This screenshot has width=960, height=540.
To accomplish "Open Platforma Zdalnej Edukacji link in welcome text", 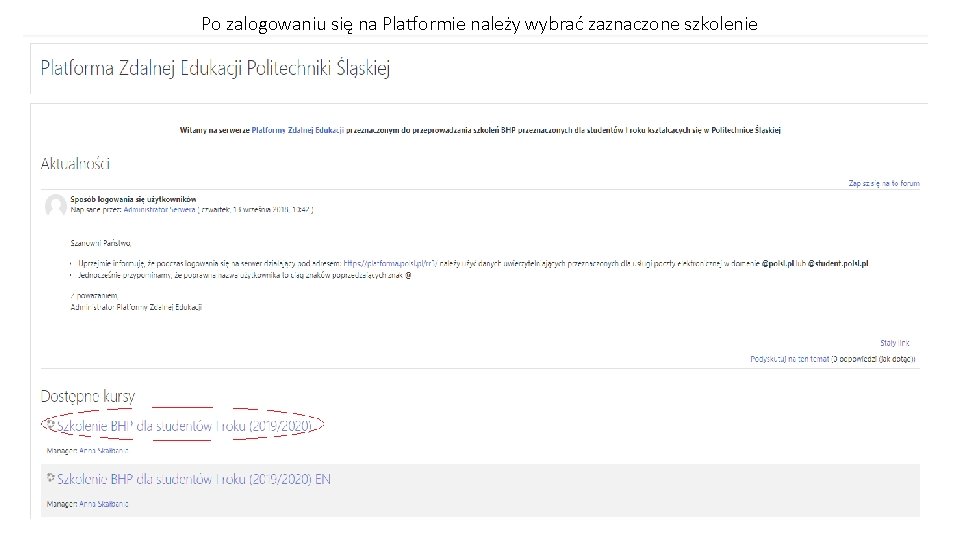I will (x=298, y=130).
